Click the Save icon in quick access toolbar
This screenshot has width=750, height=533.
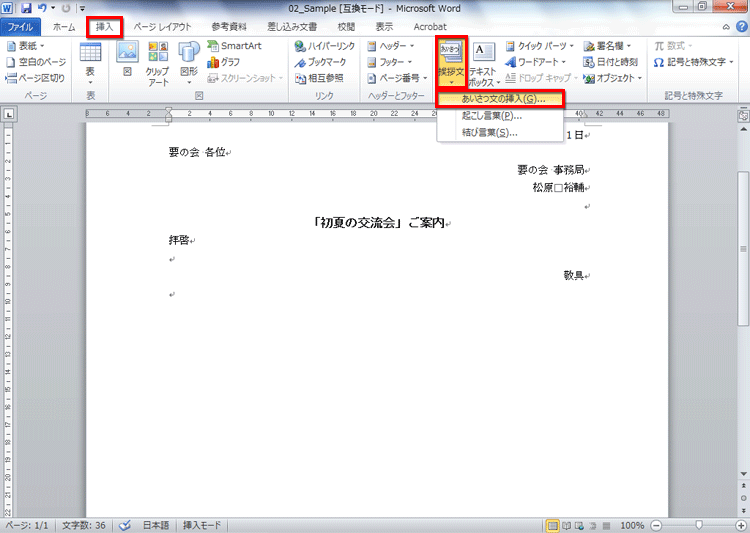pos(26,8)
